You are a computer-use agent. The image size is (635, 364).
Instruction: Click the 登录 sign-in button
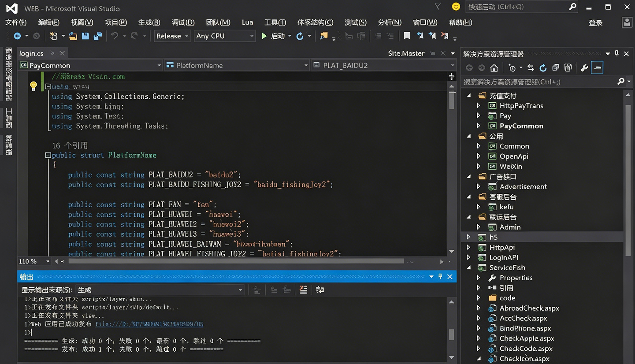coord(595,23)
